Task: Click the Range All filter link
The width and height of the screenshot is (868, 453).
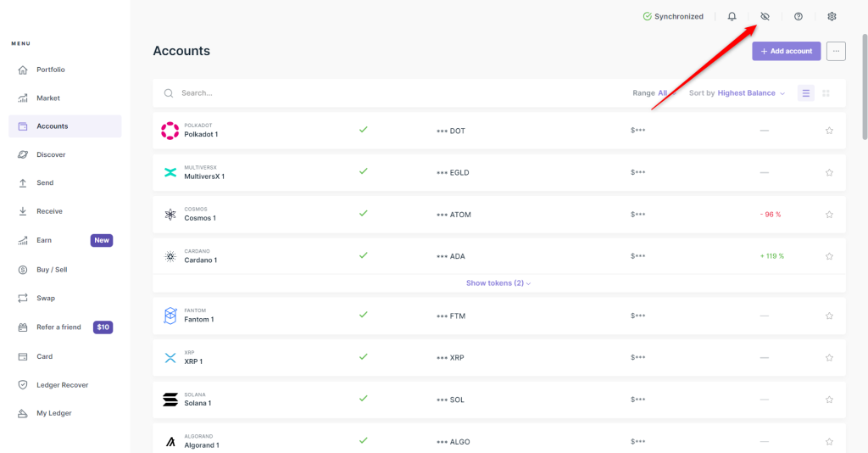Action: 662,93
